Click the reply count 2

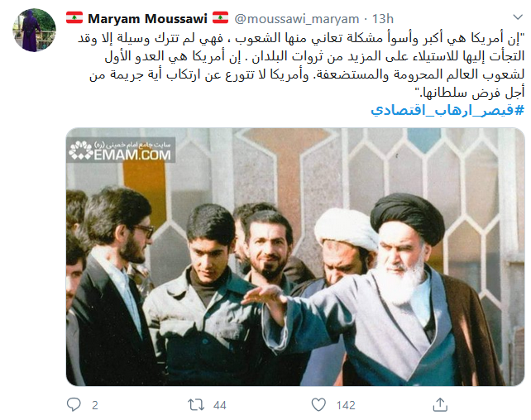point(95,405)
